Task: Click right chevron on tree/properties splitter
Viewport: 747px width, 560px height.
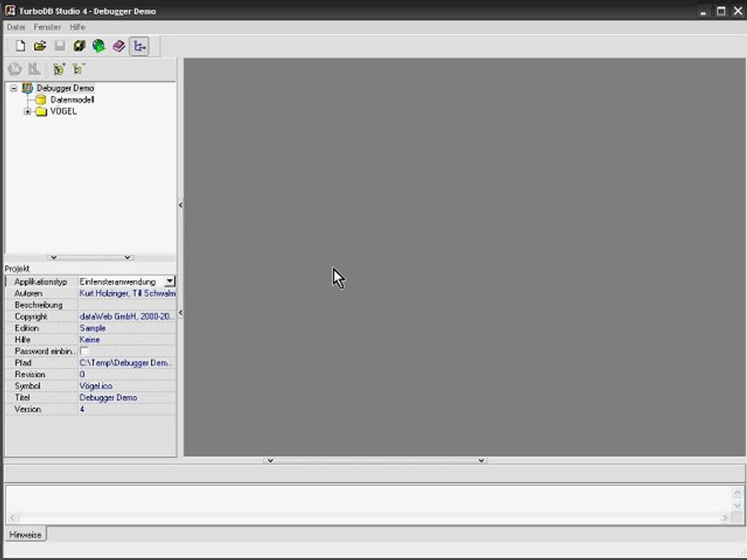Action: click(128, 257)
